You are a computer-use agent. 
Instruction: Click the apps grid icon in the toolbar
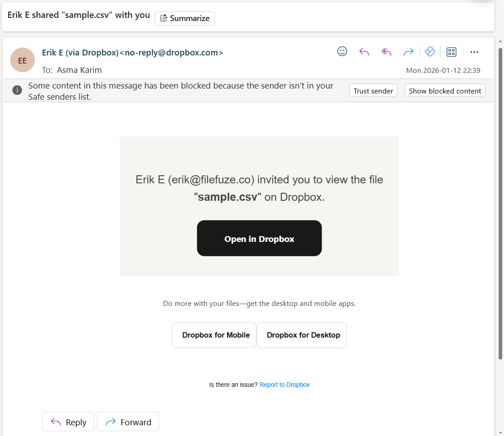[451, 52]
